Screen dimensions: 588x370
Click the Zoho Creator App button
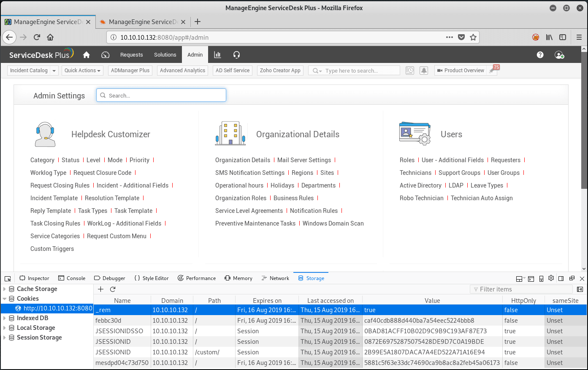click(x=280, y=71)
